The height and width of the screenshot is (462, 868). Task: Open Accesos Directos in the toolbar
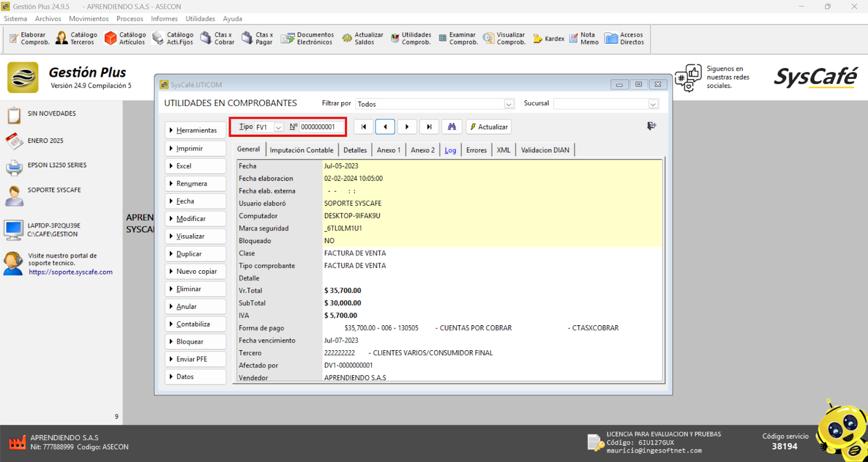(x=625, y=39)
